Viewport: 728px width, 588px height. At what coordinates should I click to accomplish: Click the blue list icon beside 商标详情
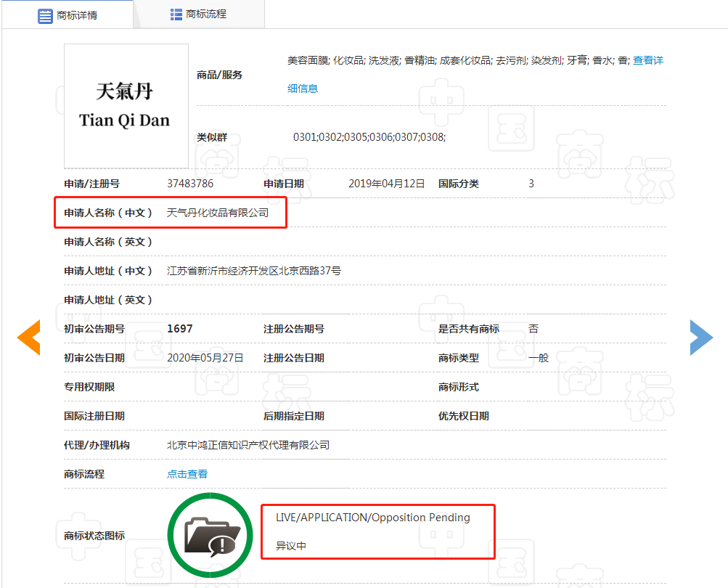45,16
